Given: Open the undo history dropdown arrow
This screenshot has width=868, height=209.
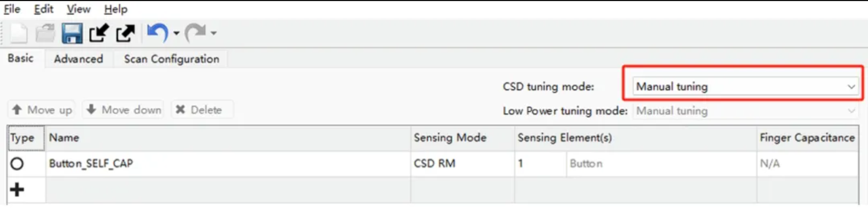Looking at the screenshot, I should pos(176,33).
